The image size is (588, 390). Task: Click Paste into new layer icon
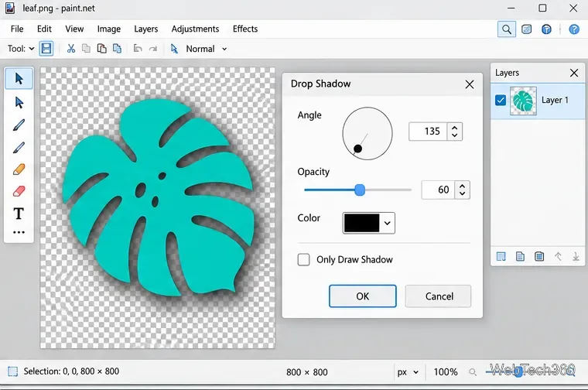(x=117, y=49)
